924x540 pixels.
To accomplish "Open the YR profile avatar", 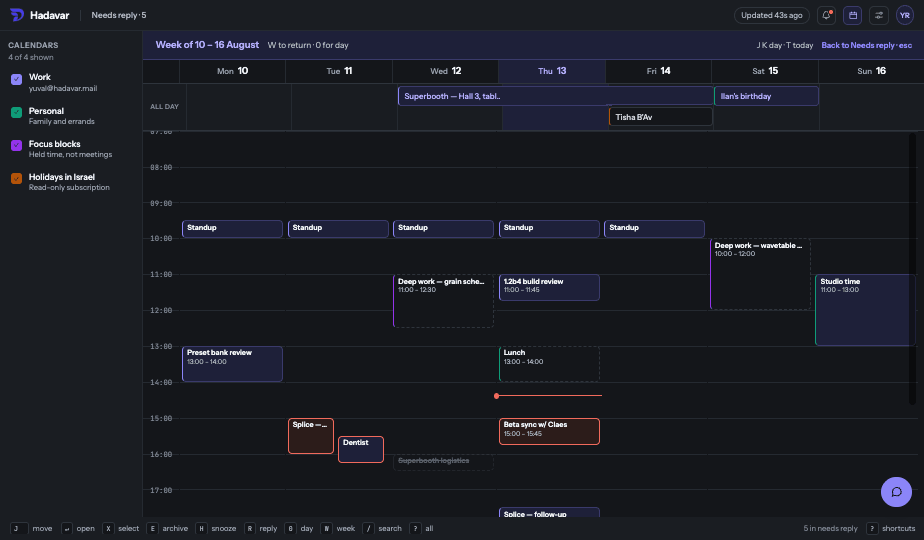I will 904,15.
